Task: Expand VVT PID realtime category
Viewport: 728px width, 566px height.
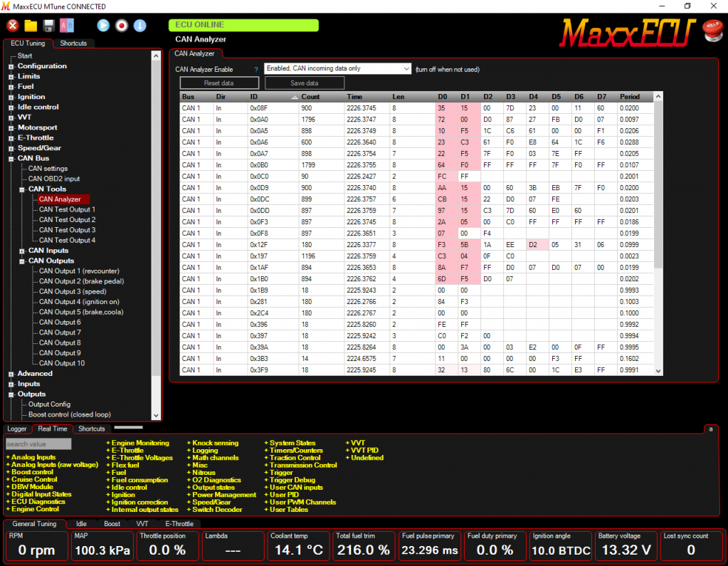Action: point(362,451)
